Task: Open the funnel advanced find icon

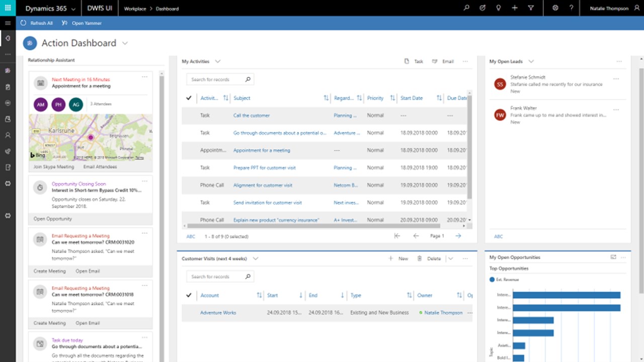Action: (x=531, y=8)
